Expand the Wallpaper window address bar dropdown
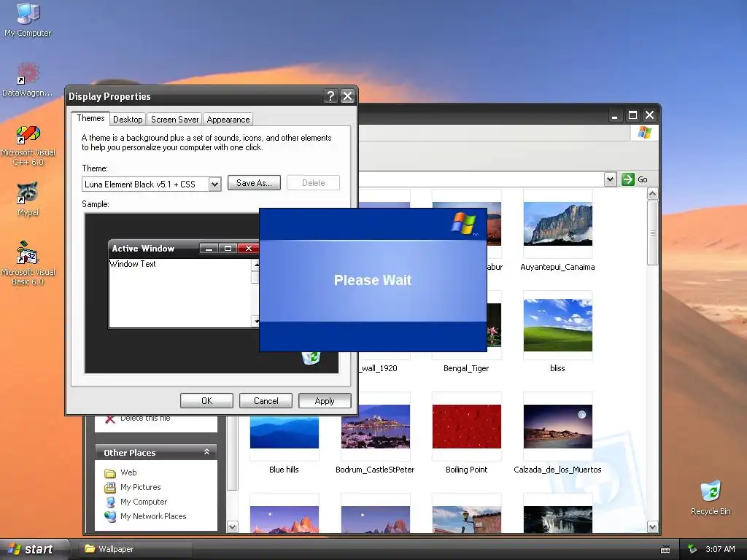 611,179
